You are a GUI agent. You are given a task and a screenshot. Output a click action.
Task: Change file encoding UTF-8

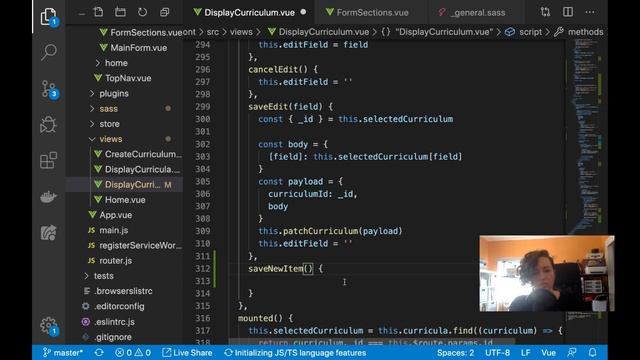coord(497,353)
